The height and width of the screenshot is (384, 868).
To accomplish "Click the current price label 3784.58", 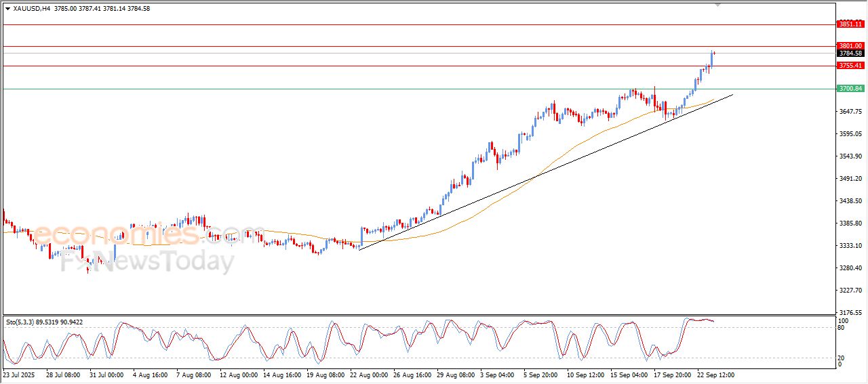I will (850, 54).
